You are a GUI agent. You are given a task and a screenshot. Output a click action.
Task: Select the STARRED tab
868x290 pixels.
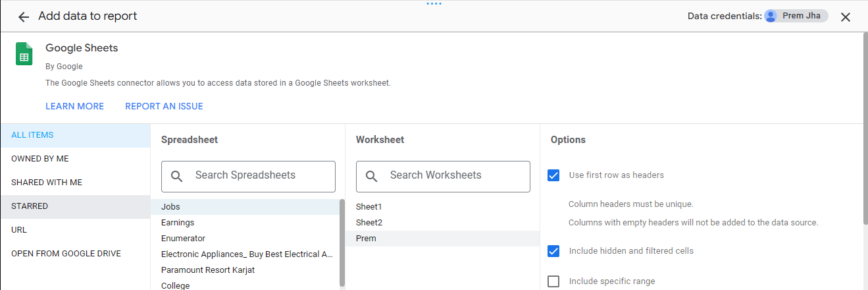(75, 206)
